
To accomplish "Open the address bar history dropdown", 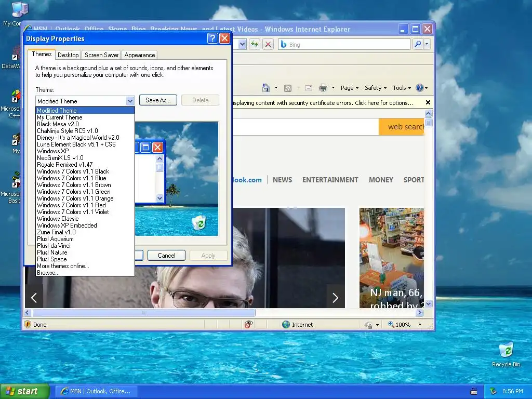I will (x=242, y=45).
